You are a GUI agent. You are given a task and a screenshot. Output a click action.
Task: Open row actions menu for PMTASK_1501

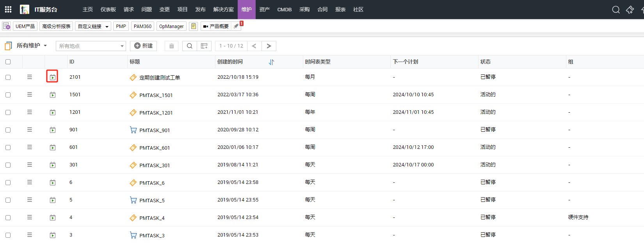[x=30, y=95]
